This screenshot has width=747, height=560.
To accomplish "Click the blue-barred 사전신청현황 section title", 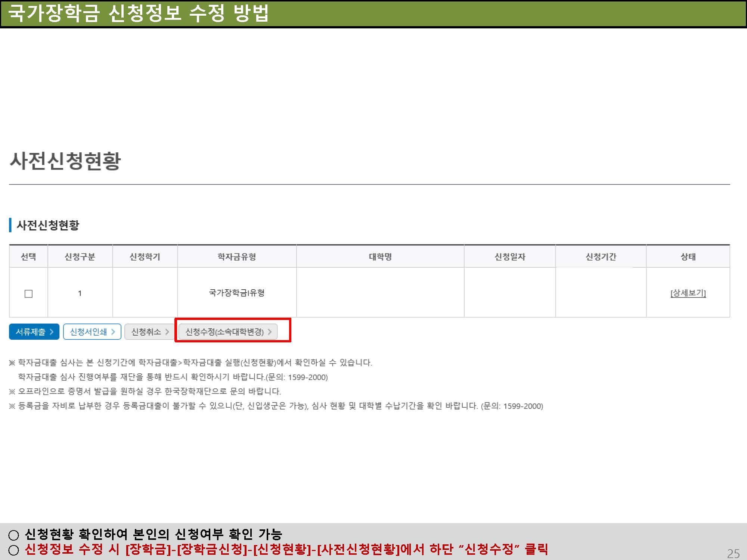I will 48,225.
